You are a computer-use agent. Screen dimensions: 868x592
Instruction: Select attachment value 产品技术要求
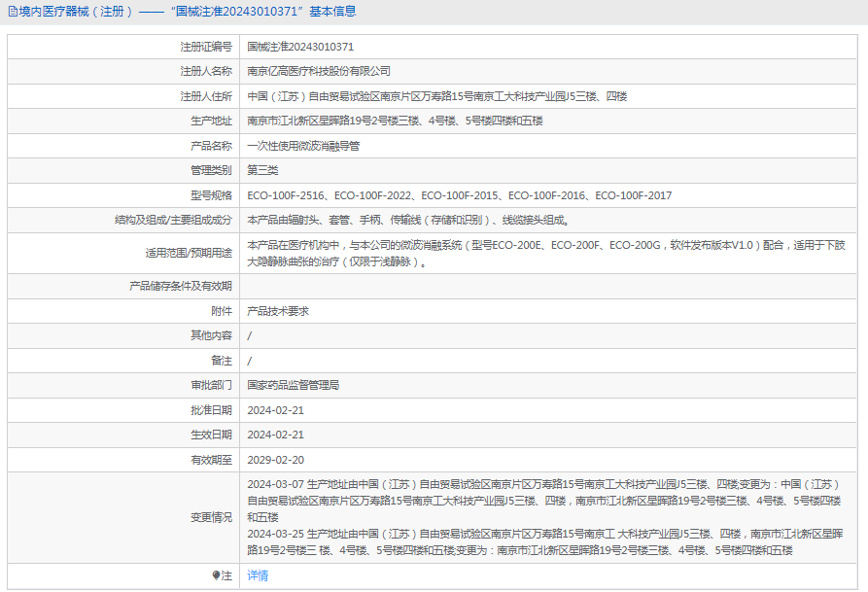(278, 311)
